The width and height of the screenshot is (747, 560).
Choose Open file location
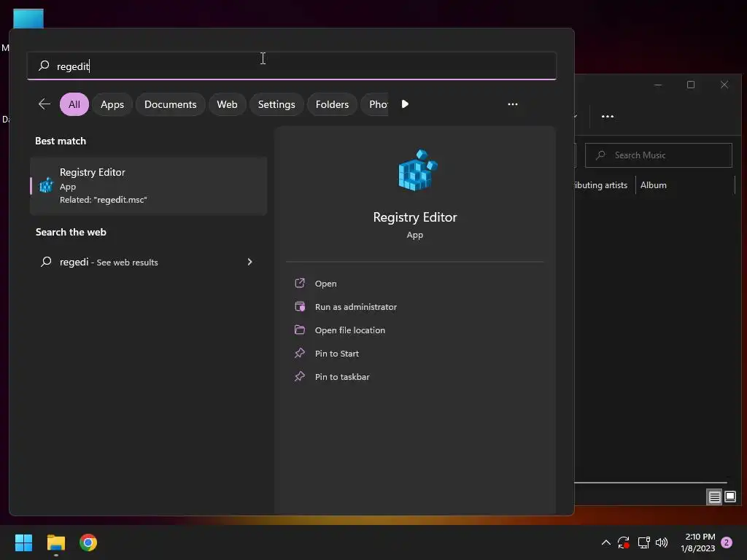(350, 330)
